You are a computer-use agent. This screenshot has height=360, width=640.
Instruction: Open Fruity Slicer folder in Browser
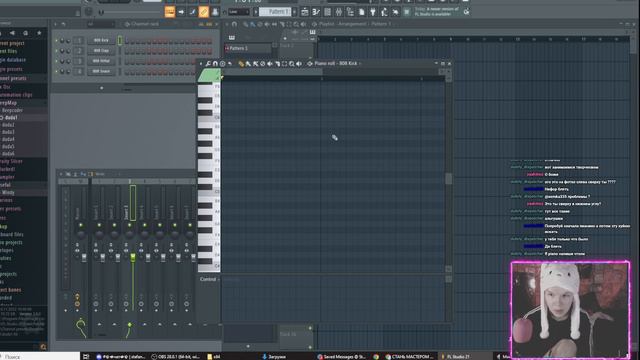11,161
